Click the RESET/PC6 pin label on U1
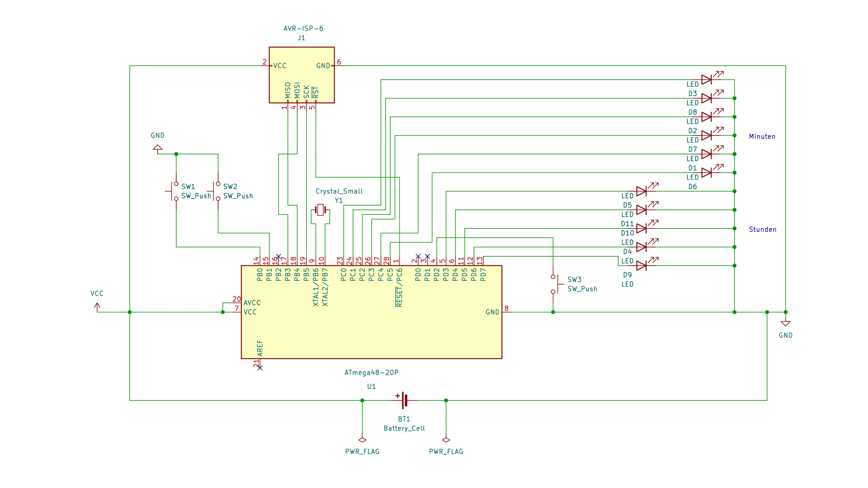868x488 pixels. click(x=399, y=287)
